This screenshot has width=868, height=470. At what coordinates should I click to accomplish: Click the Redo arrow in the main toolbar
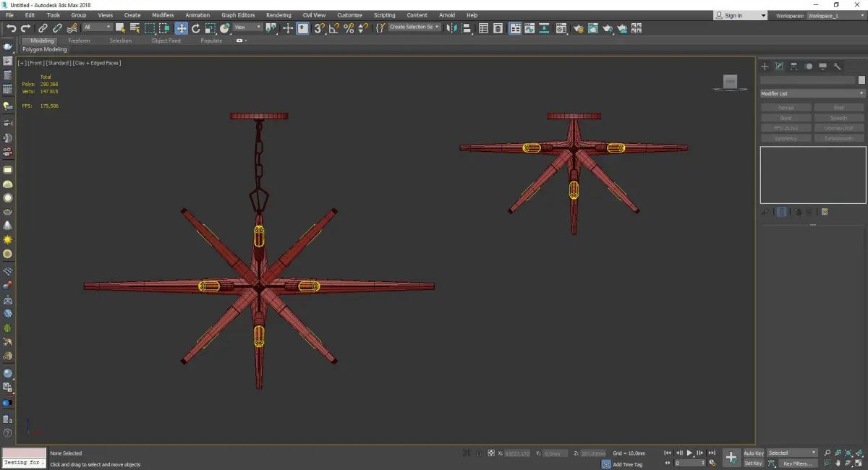coord(25,28)
